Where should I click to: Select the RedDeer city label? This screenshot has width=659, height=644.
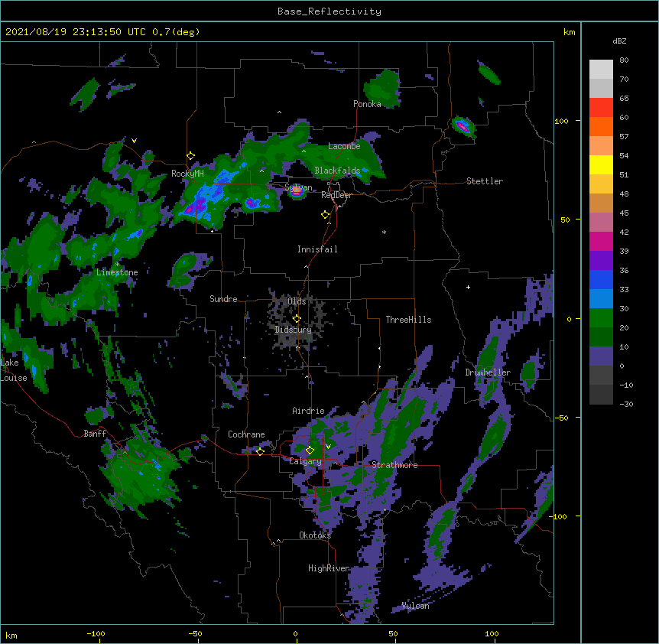336,195
